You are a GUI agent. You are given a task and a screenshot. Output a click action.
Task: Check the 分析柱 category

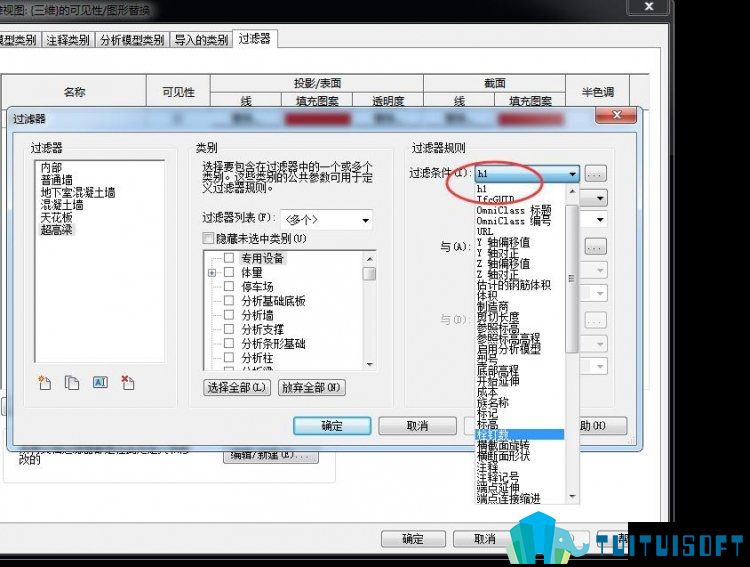pos(229,357)
